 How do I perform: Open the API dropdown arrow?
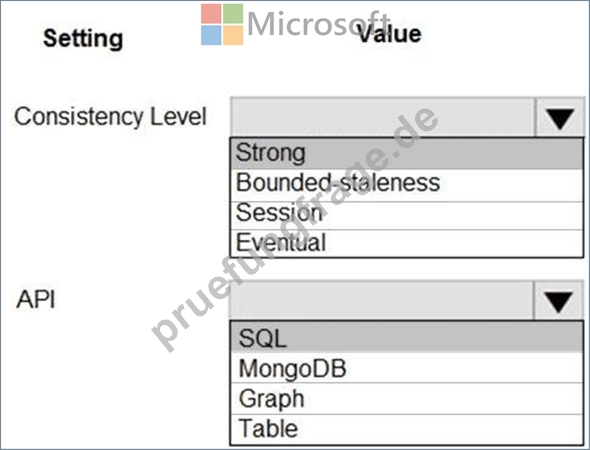(x=559, y=301)
